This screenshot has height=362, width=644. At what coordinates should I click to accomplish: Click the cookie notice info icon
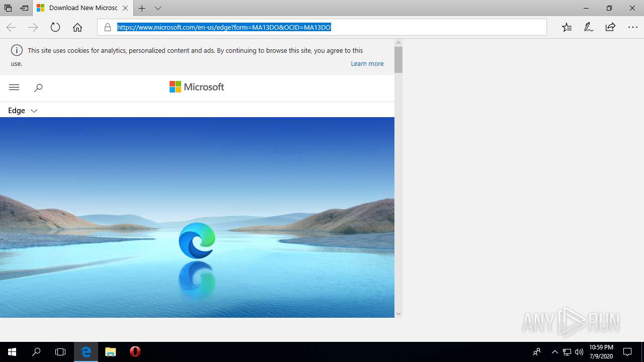tap(17, 50)
